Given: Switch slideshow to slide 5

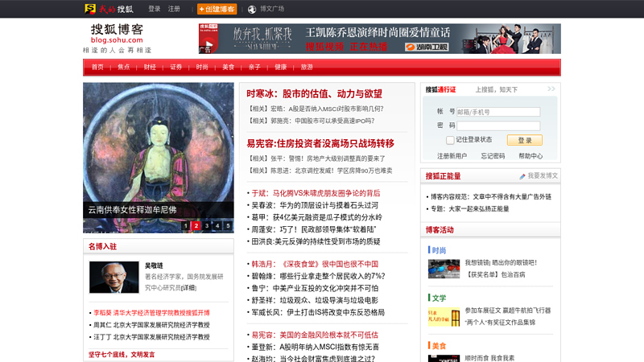Looking at the screenshot, I should [x=228, y=225].
